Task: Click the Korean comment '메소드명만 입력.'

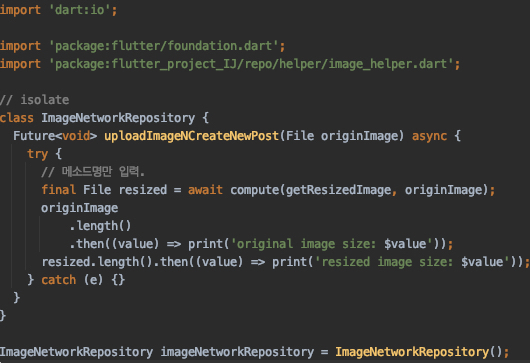Action: point(103,172)
